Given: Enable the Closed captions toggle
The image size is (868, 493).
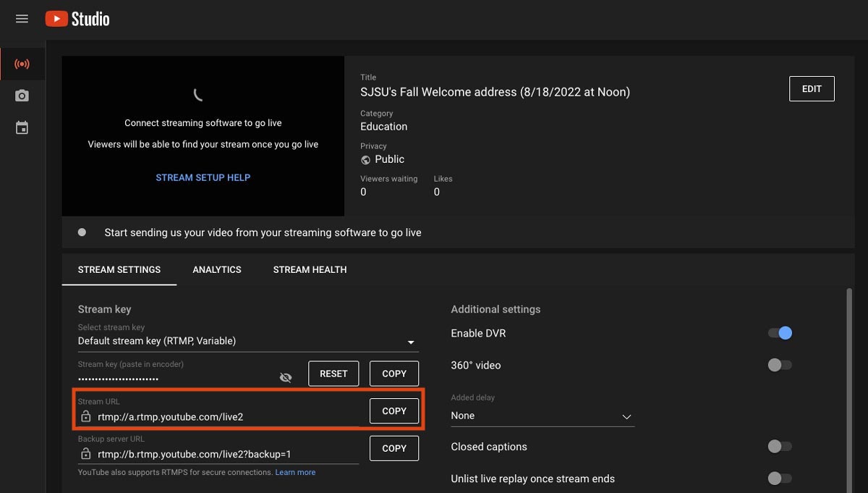Looking at the screenshot, I should tap(780, 447).
